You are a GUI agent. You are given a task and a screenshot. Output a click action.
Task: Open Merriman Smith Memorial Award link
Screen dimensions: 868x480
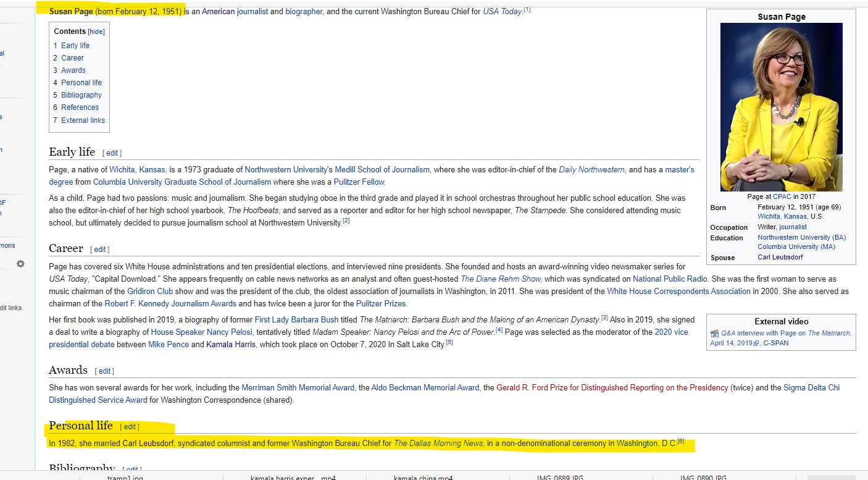tap(298, 388)
